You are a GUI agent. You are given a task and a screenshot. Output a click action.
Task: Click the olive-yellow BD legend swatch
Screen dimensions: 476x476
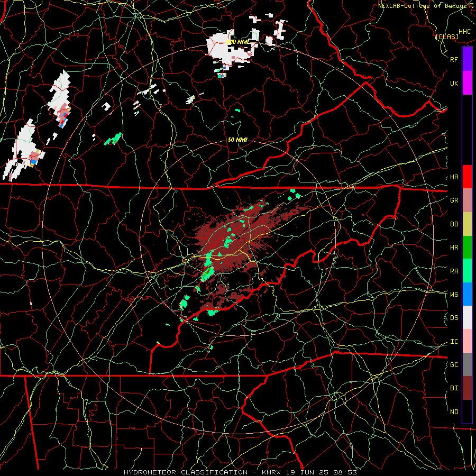(467, 224)
